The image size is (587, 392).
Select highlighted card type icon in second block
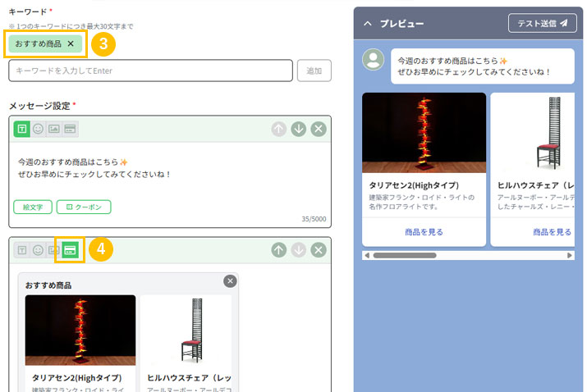pos(71,250)
